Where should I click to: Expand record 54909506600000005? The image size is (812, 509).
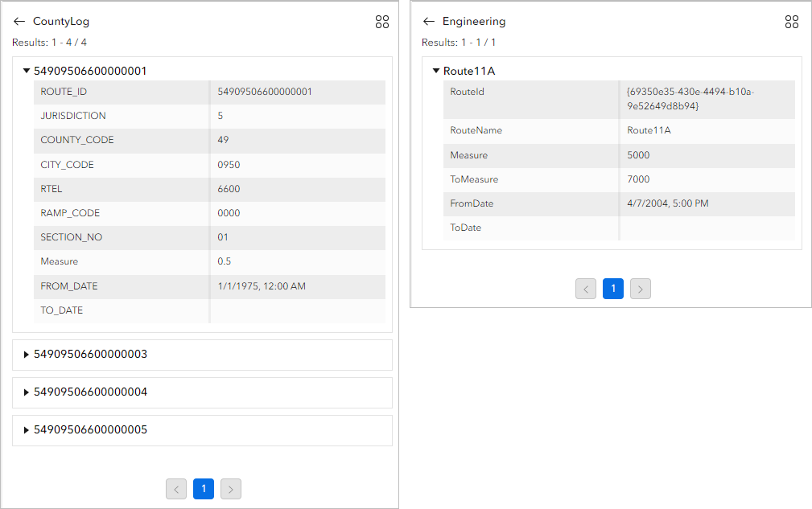pos(27,430)
